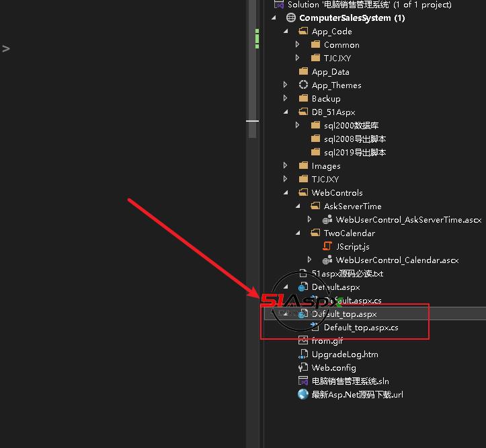Collapse the AskServerTime folder arrow
The image size is (486, 448).
coord(298,206)
